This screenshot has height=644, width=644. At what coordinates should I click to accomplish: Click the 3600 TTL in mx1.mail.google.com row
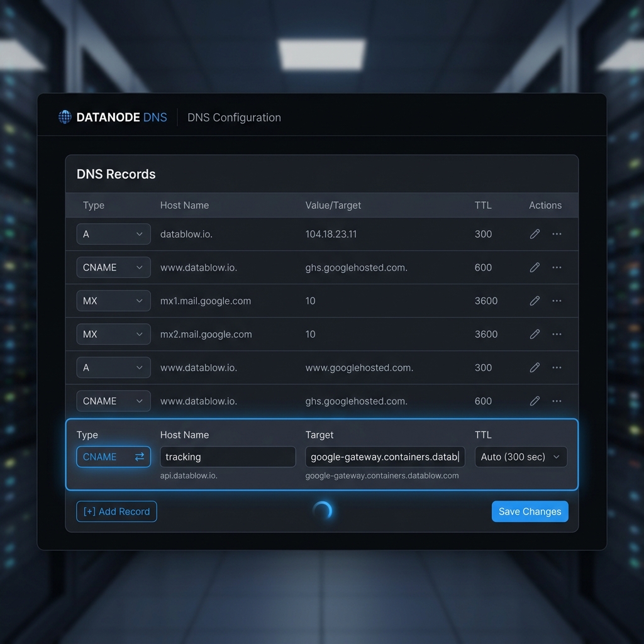pyautogui.click(x=486, y=301)
